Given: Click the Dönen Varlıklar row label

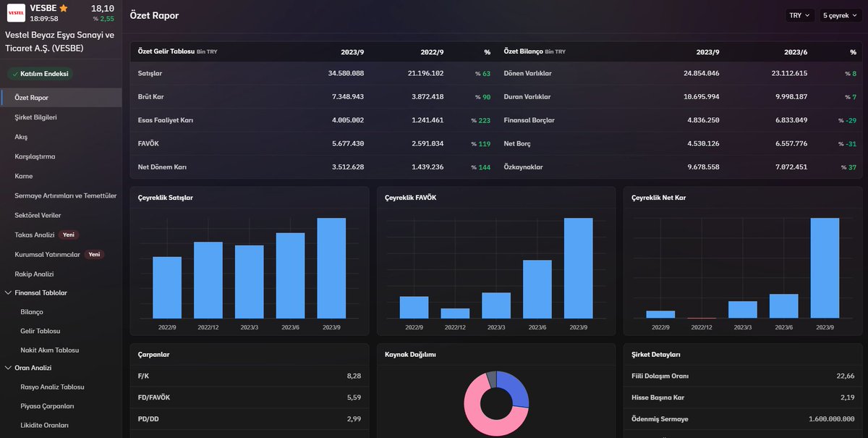Looking at the screenshot, I should (x=527, y=73).
